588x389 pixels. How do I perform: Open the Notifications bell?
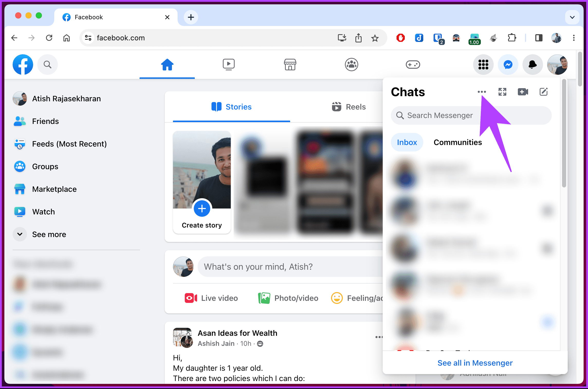click(532, 65)
